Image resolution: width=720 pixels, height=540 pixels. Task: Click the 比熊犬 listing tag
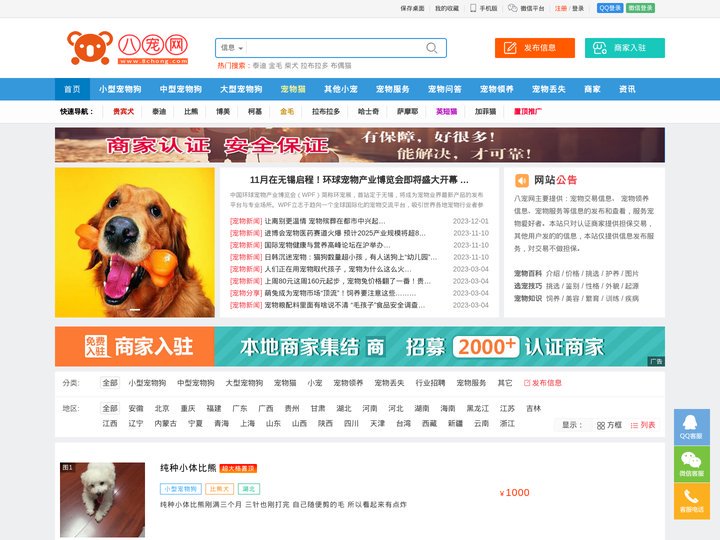pyautogui.click(x=219, y=489)
